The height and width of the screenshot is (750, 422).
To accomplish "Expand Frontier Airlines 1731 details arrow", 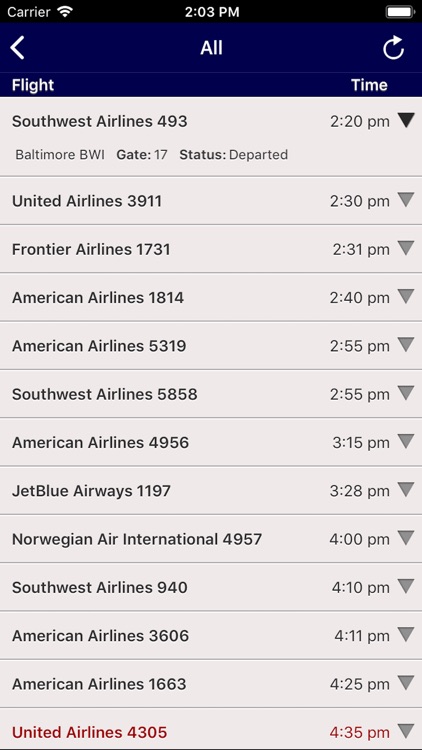I will (x=406, y=248).
